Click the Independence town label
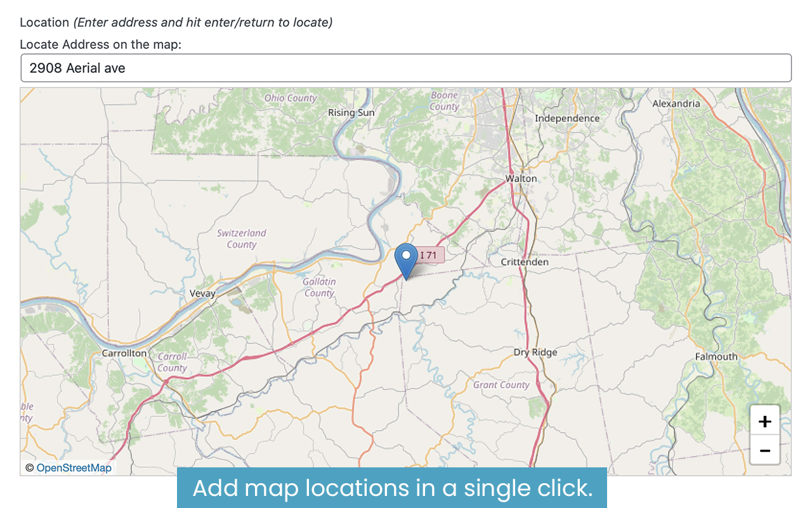 (566, 118)
